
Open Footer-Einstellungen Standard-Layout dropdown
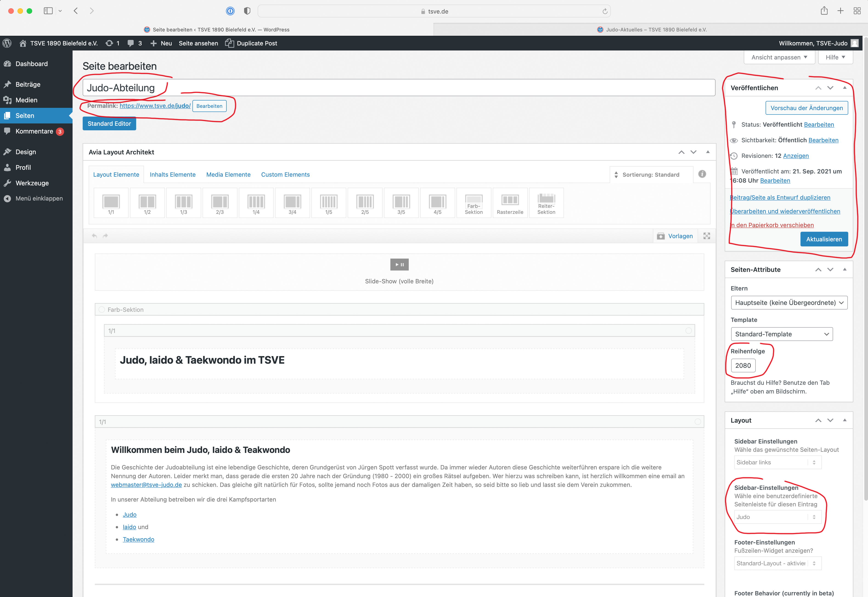tap(778, 563)
